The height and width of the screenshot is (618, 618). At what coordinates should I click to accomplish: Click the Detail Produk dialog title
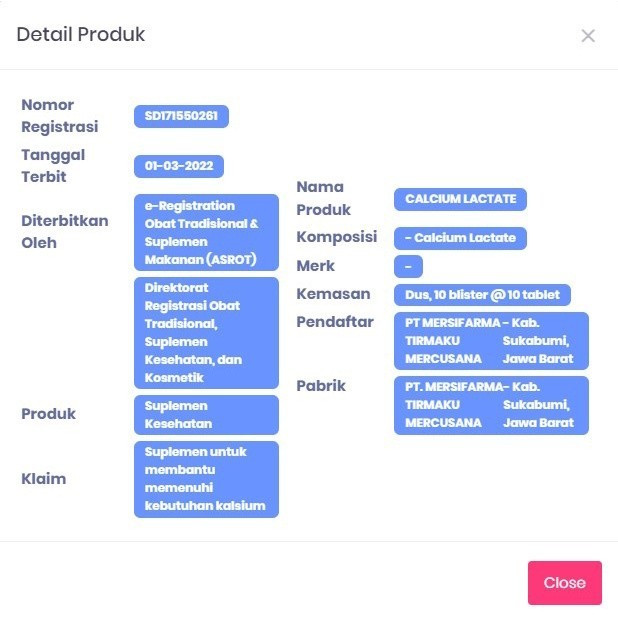pos(81,35)
